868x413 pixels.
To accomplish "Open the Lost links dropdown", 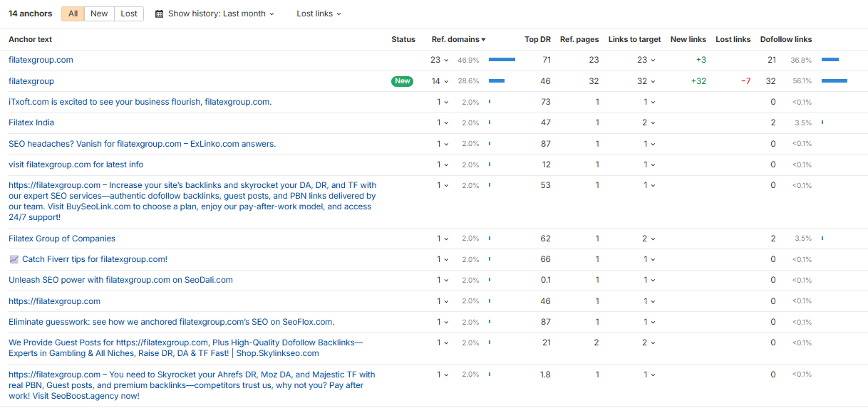I will point(319,14).
